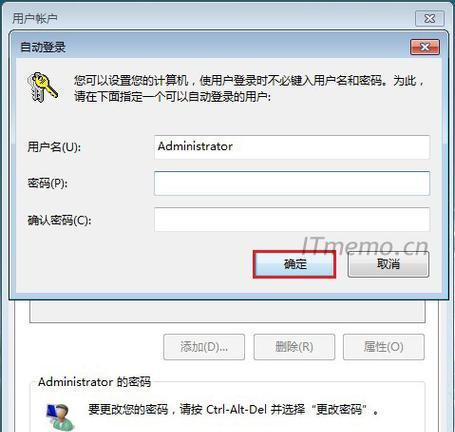
Task: Click the Administrator 的密码 group heading
Action: [94, 382]
